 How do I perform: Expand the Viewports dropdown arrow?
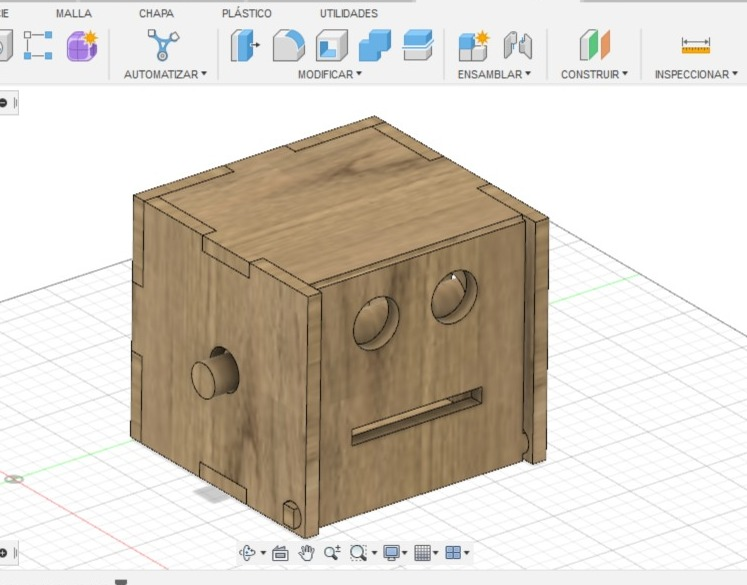click(x=466, y=553)
